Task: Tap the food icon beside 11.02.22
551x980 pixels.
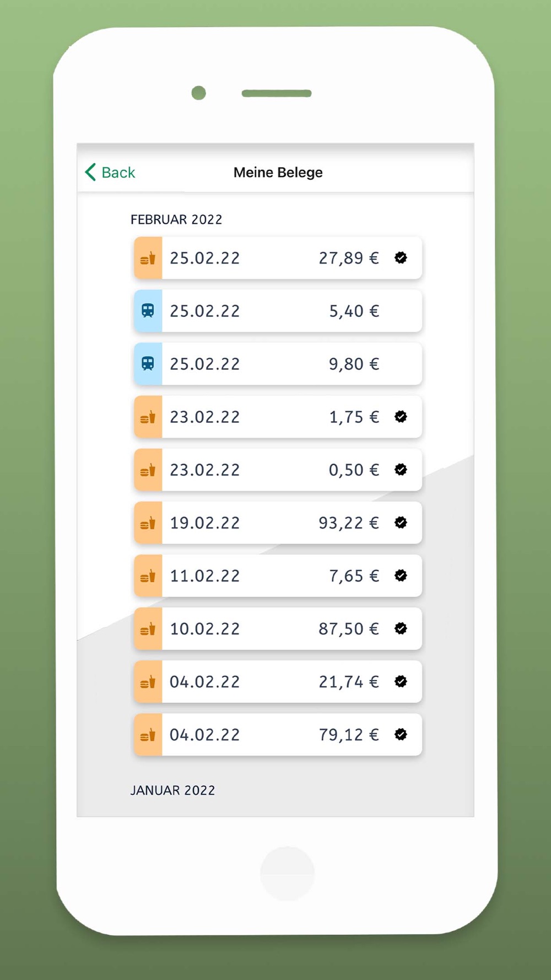Action: 148,576
